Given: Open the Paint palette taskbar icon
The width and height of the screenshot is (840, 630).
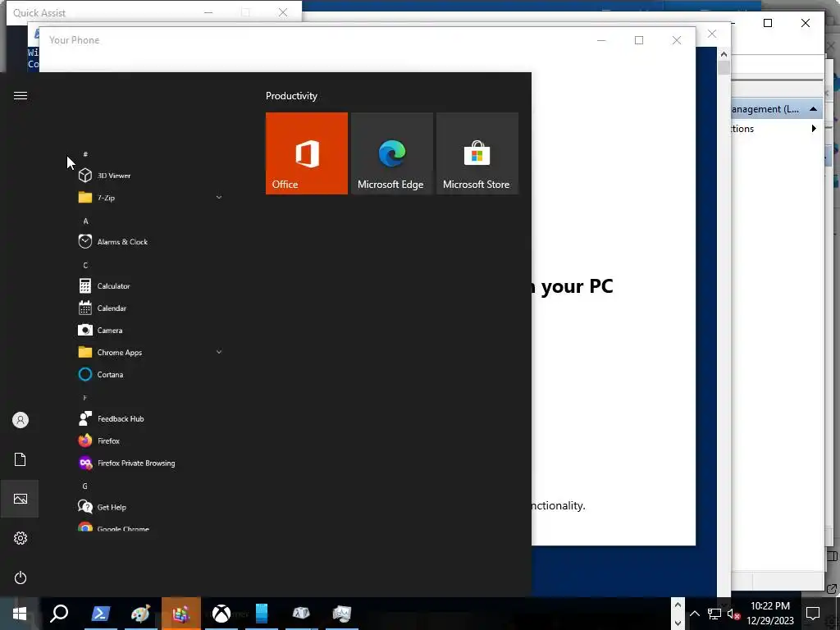Looking at the screenshot, I should click(140, 614).
